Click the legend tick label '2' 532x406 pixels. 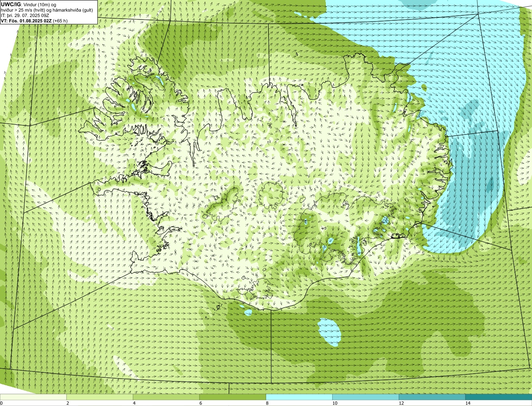[x=67, y=403]
